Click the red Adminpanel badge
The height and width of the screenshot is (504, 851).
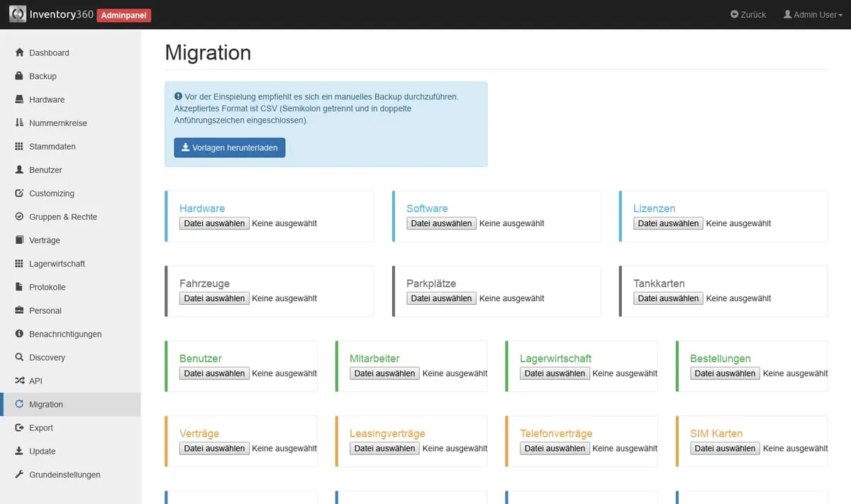123,15
